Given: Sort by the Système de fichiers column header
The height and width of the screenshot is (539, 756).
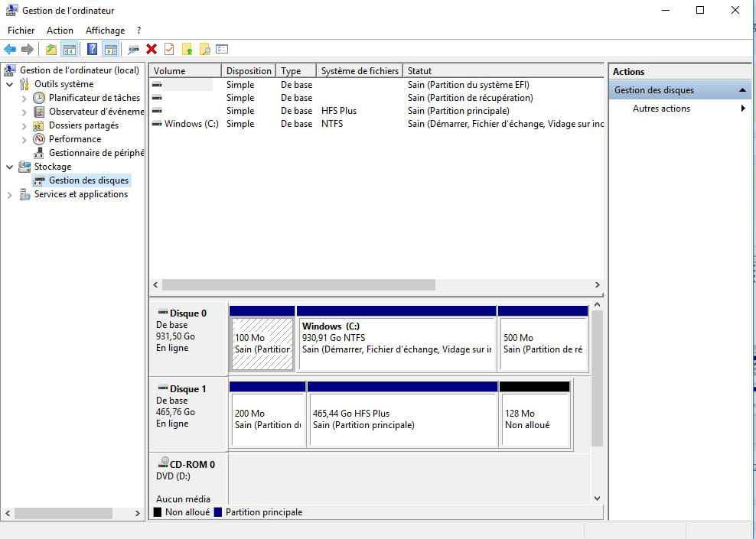Looking at the screenshot, I should [360, 71].
